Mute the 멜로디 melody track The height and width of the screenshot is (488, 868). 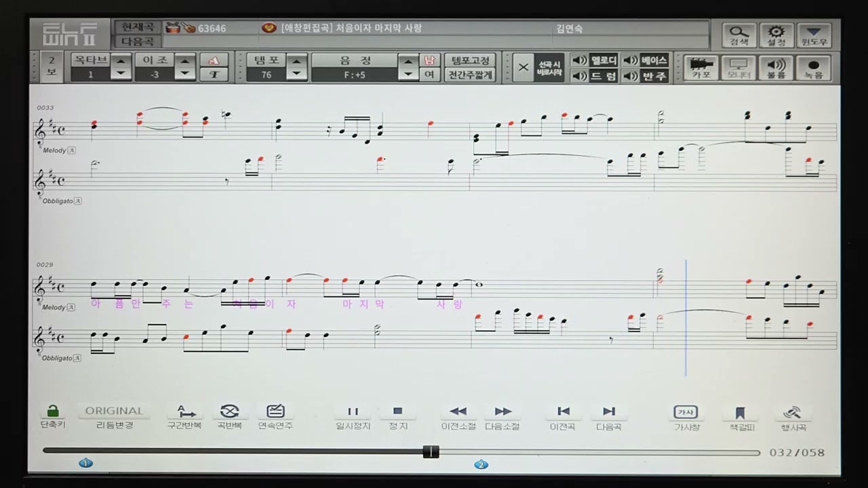(x=593, y=60)
